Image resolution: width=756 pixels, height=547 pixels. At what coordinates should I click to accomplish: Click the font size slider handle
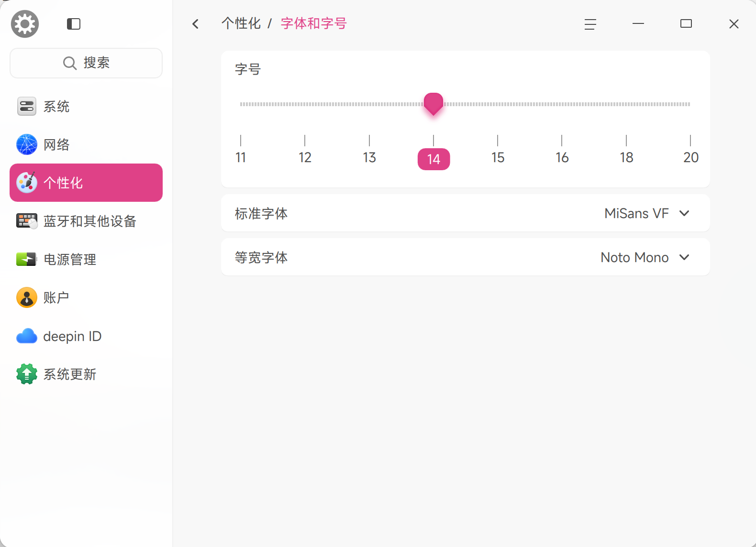(434, 104)
